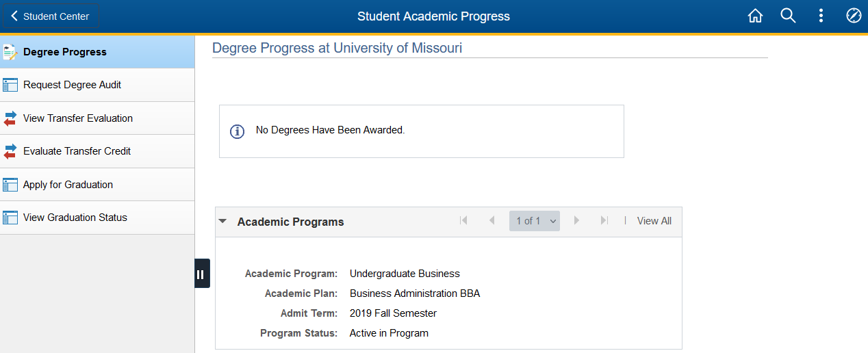Click the Degree Progress sidebar icon
868x353 pixels.
click(10, 52)
